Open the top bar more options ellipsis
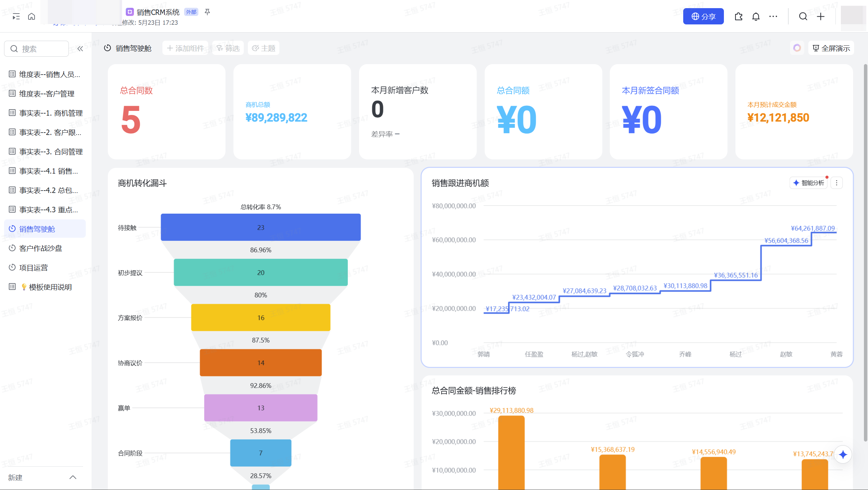 [x=773, y=16]
